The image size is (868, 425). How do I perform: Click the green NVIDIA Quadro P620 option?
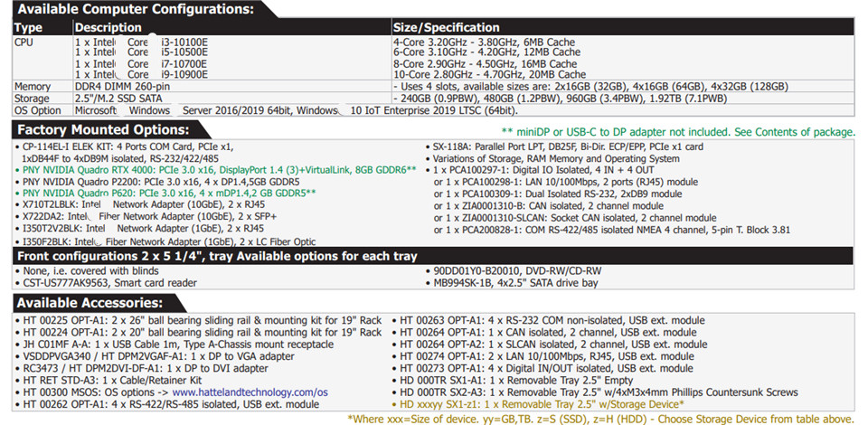pyautogui.click(x=169, y=193)
